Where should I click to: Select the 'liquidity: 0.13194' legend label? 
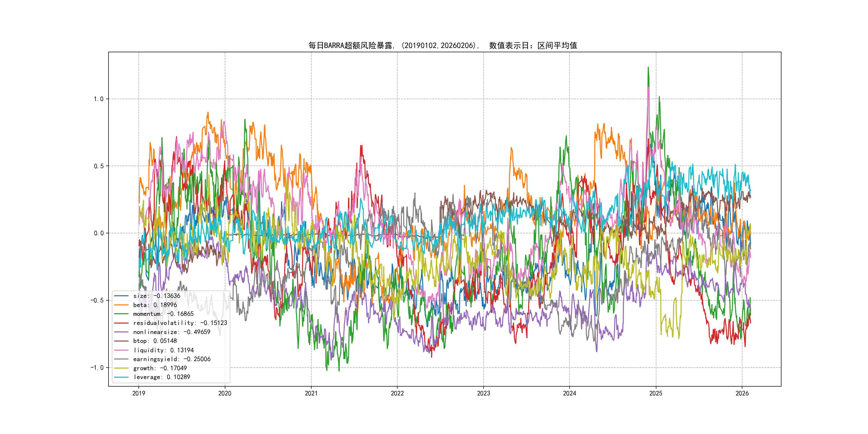tap(163, 350)
